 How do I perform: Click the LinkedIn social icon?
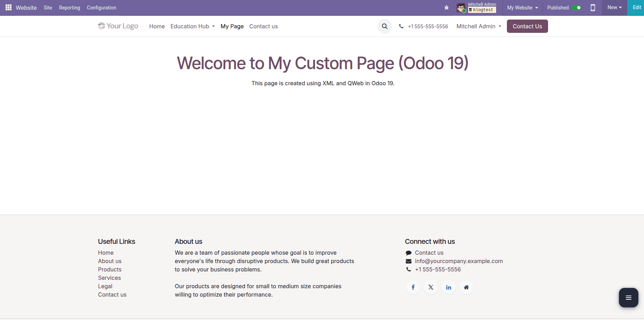point(448,287)
